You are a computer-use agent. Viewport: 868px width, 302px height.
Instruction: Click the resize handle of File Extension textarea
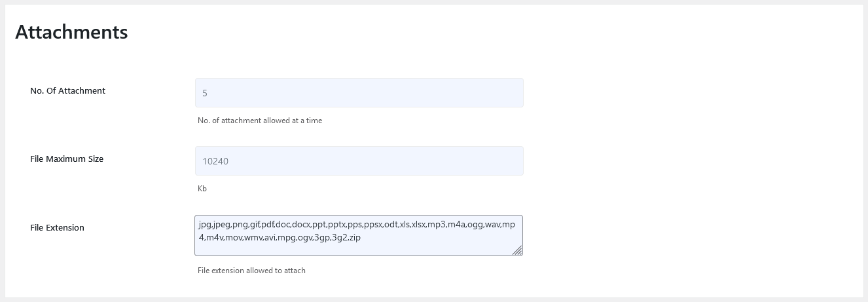point(517,250)
